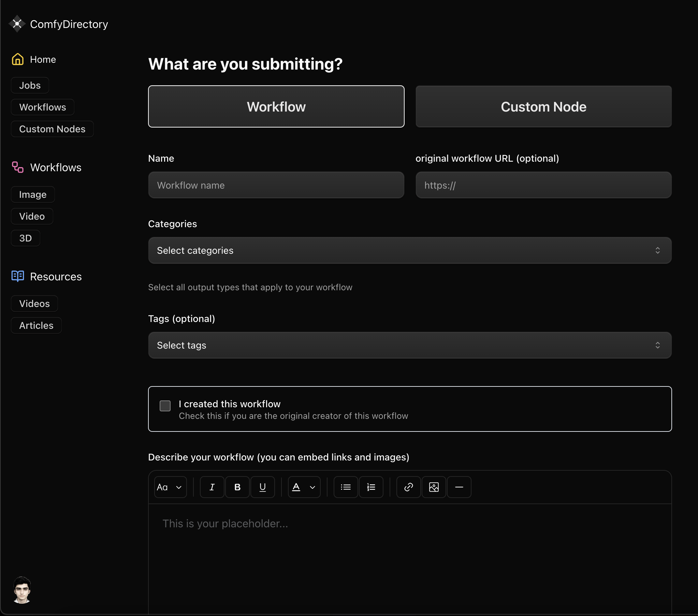Viewport: 698px width, 616px height.
Task: Insert a horizontal divider line
Action: pyautogui.click(x=459, y=487)
